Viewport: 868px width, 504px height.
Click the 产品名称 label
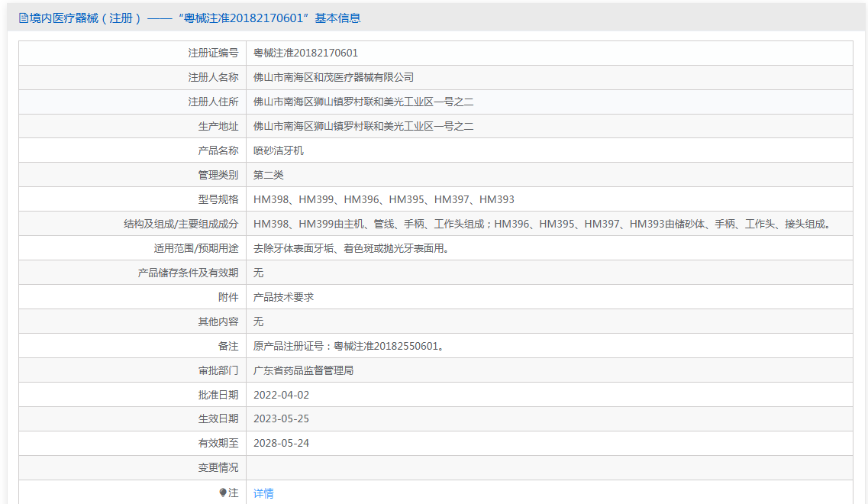[x=218, y=150]
